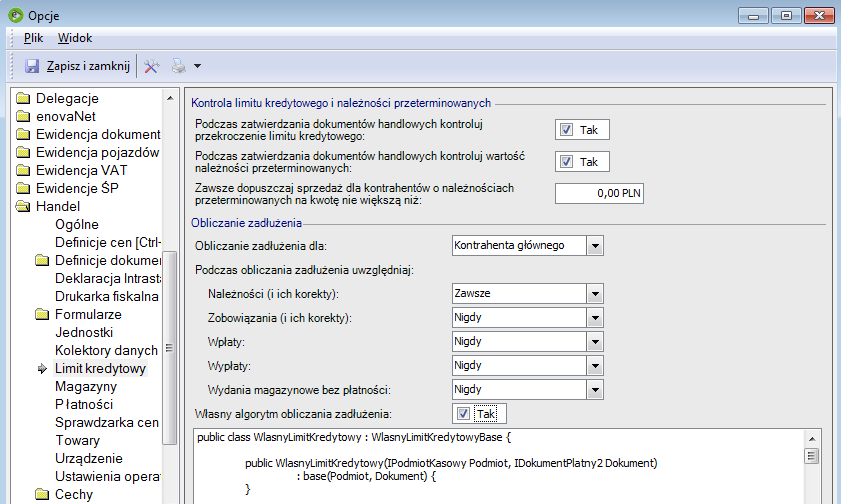
Task: Open Obliczanie zadłużenia dla dropdown
Action: (x=595, y=246)
